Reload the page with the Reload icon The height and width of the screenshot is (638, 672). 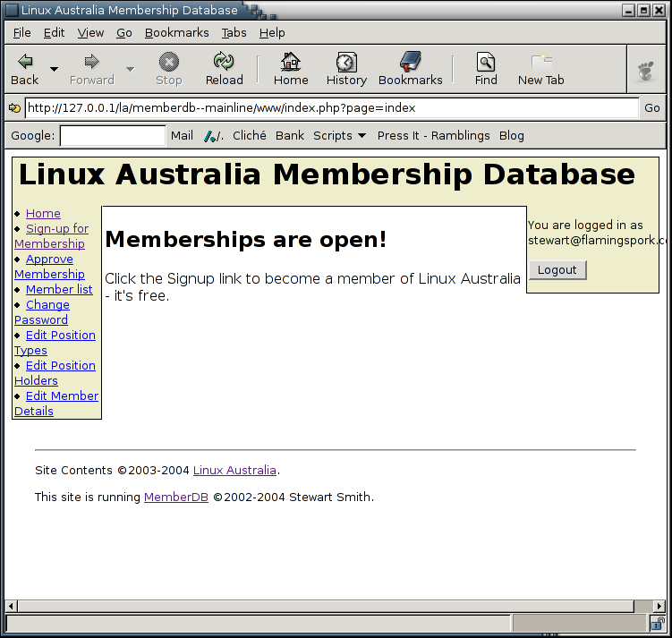tap(224, 61)
